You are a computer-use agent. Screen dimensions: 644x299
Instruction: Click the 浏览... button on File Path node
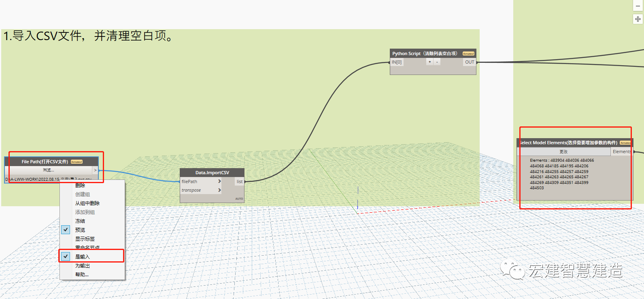click(49, 170)
